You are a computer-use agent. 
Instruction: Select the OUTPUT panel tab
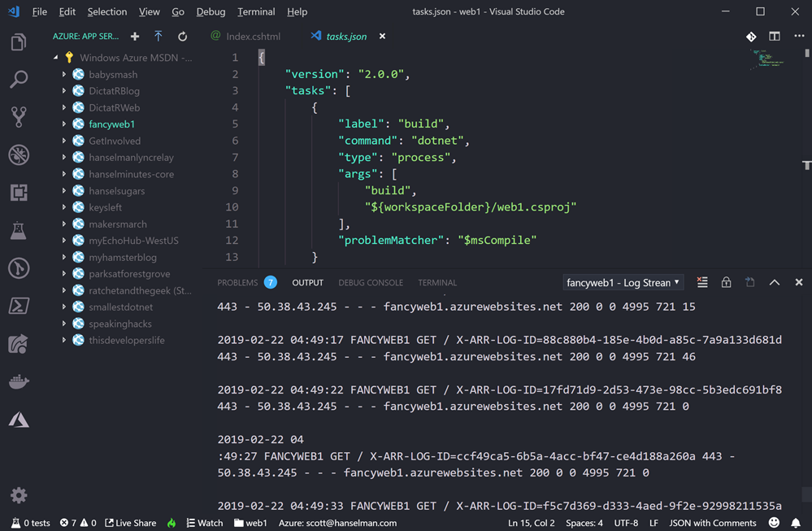click(307, 282)
